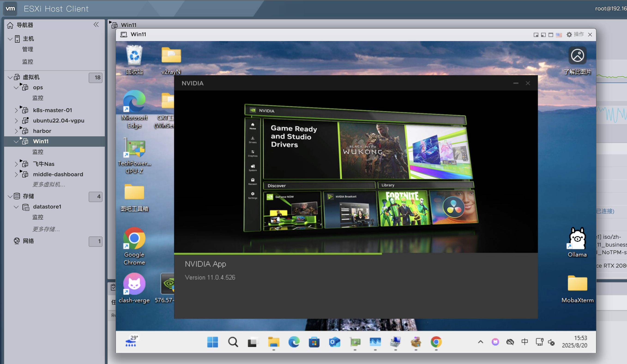The image size is (627, 364).
Task: Open Microsoft Edge from the Windows taskbar
Action: click(x=294, y=342)
